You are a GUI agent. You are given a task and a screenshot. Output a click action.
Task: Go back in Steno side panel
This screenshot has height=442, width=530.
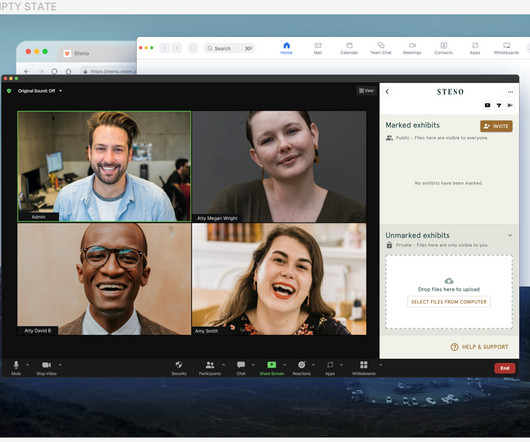(387, 92)
